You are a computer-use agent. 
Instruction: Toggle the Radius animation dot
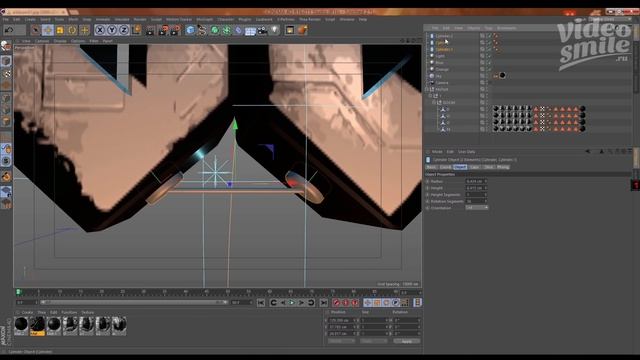[428, 181]
